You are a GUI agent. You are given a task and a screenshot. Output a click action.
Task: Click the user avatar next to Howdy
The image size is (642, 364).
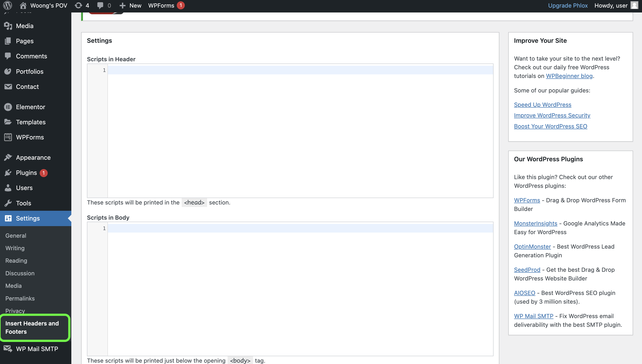click(x=634, y=5)
